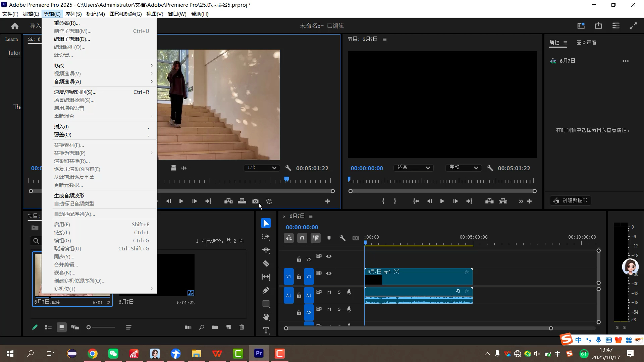Open the 1/2 playback resolution dropdown

point(261,168)
